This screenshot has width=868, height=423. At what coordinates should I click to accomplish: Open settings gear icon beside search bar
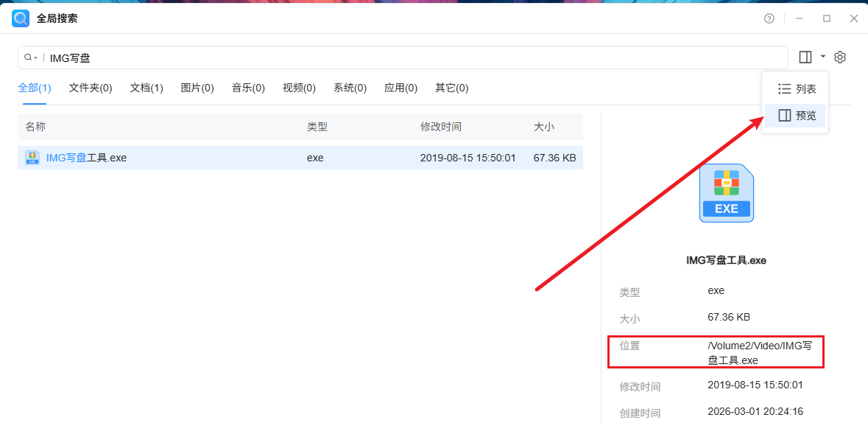pyautogui.click(x=840, y=57)
